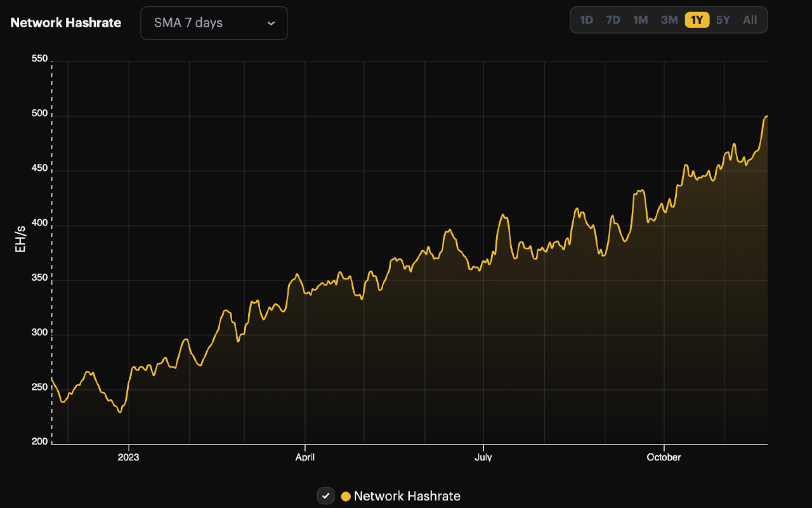812x508 pixels.
Task: Click the peak of the hashrate line
Action: coord(766,117)
